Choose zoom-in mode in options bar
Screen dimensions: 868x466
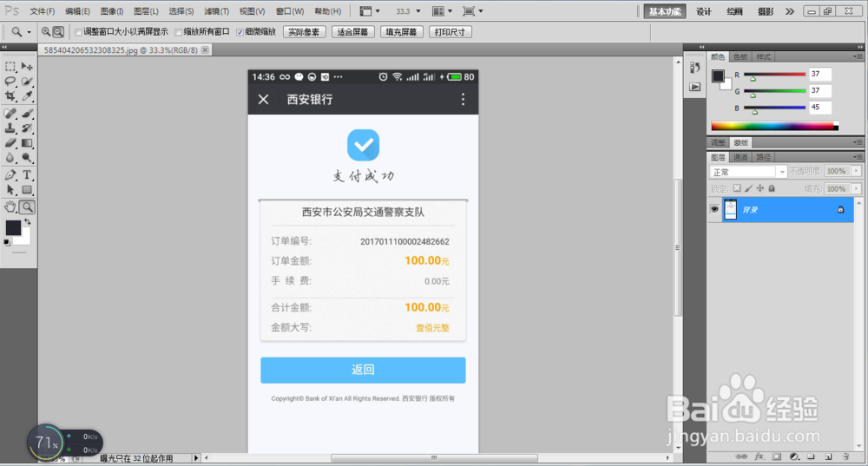pos(46,32)
